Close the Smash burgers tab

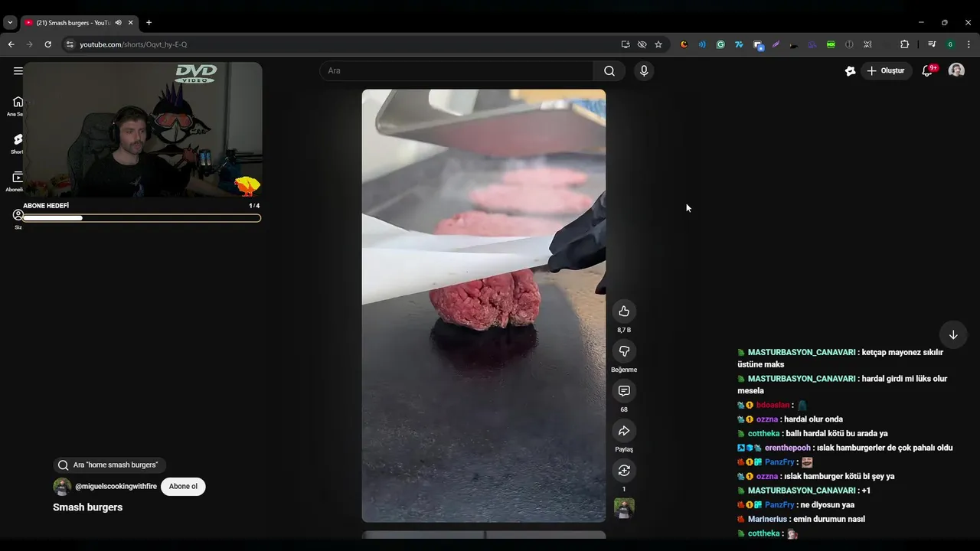(x=131, y=23)
